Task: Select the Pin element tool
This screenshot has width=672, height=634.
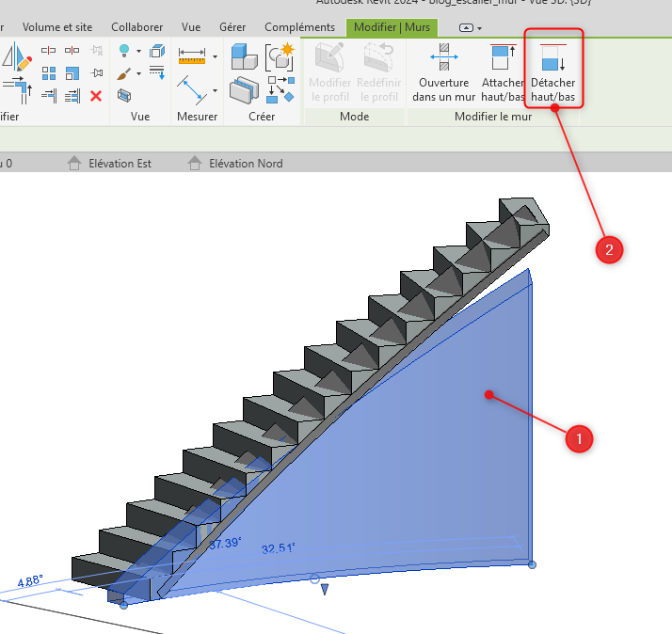Action: pyautogui.click(x=96, y=72)
